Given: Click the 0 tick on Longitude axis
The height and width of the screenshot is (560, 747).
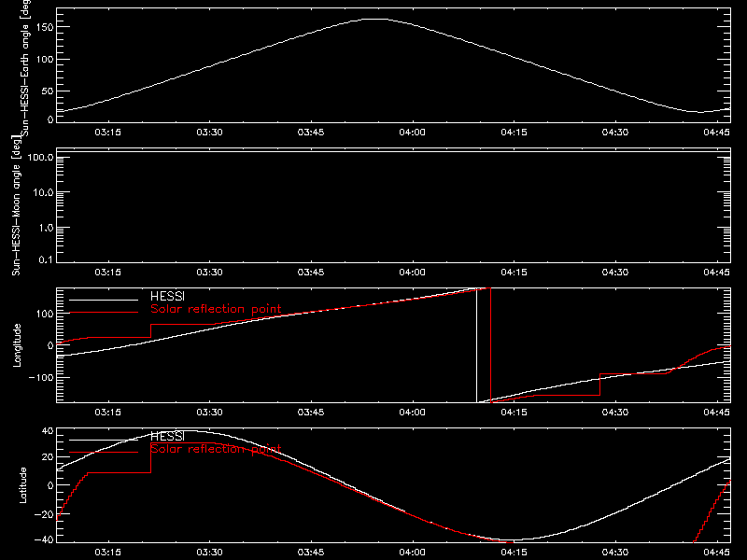Looking at the screenshot, I should (50, 345).
